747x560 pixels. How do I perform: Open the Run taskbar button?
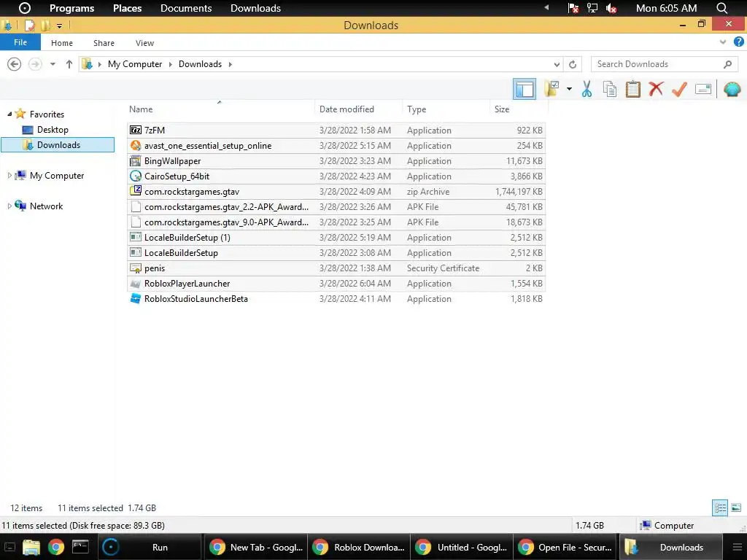point(151,547)
